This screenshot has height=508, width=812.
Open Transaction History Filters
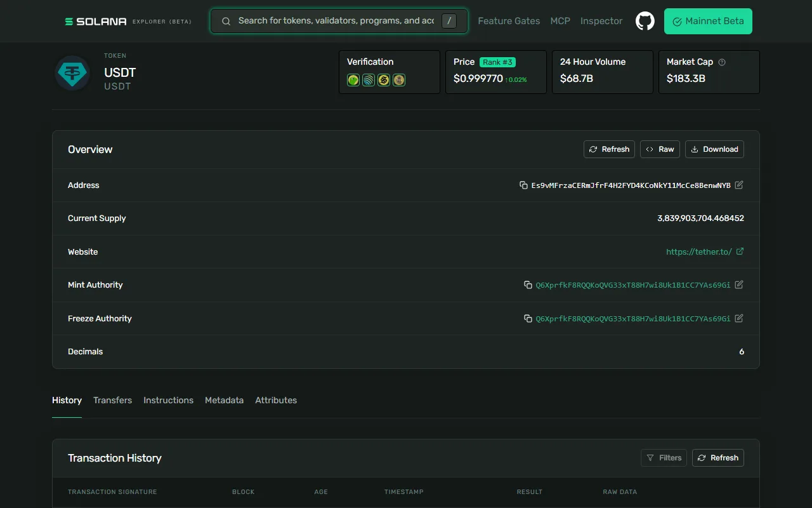pyautogui.click(x=664, y=458)
